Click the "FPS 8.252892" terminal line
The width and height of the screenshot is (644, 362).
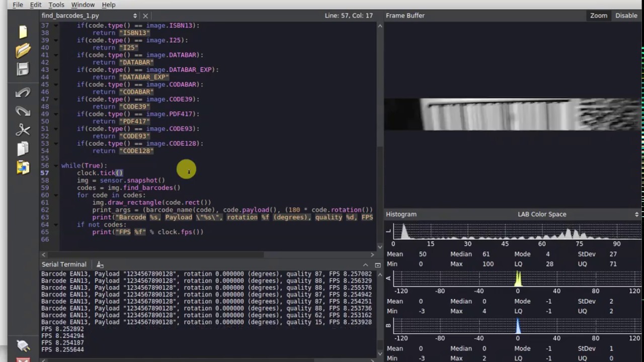[x=62, y=329]
